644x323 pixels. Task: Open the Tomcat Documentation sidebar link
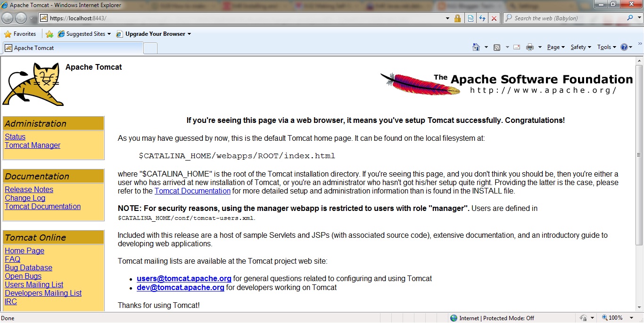(x=42, y=206)
